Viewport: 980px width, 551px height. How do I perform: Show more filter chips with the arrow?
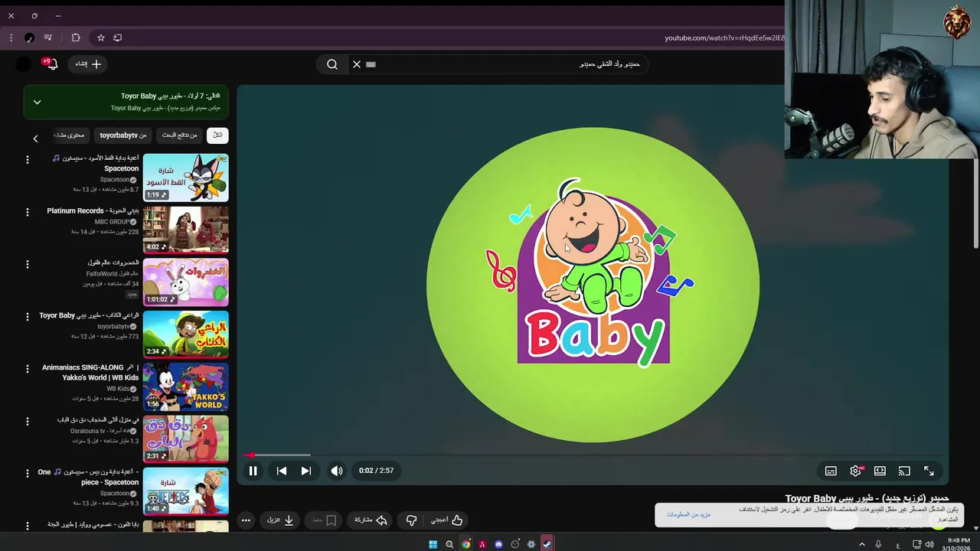[35, 139]
